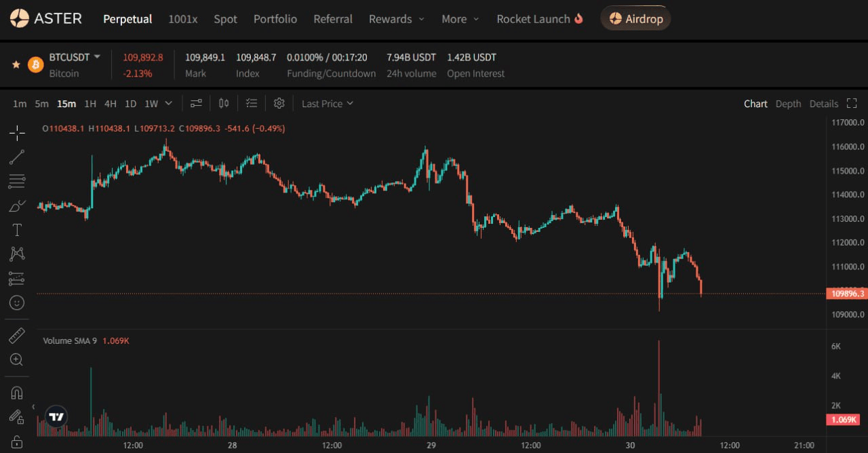The image size is (868, 453).
Task: Toggle BTCUSDT favorite star
Action: 16,64
